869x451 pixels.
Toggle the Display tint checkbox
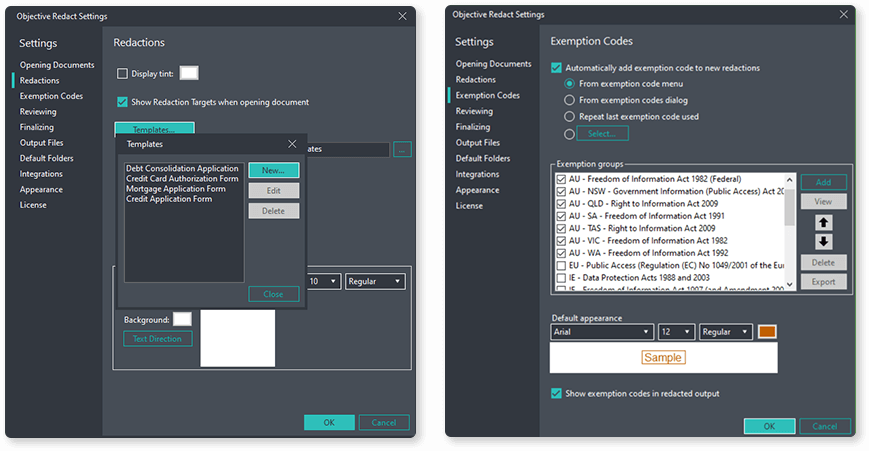[x=123, y=73]
